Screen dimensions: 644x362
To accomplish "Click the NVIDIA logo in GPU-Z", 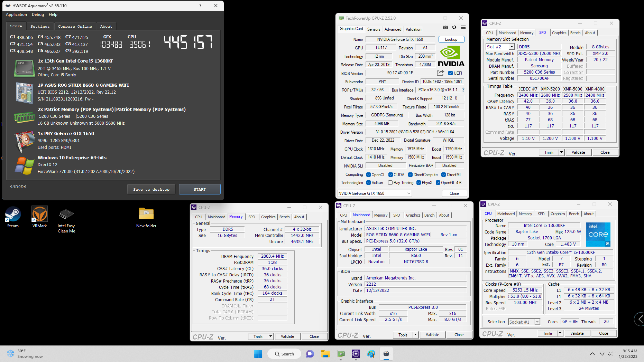I will click(451, 56).
